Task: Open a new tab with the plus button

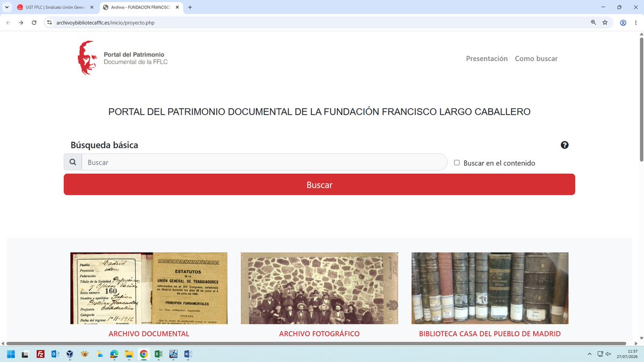Action: pyautogui.click(x=190, y=8)
